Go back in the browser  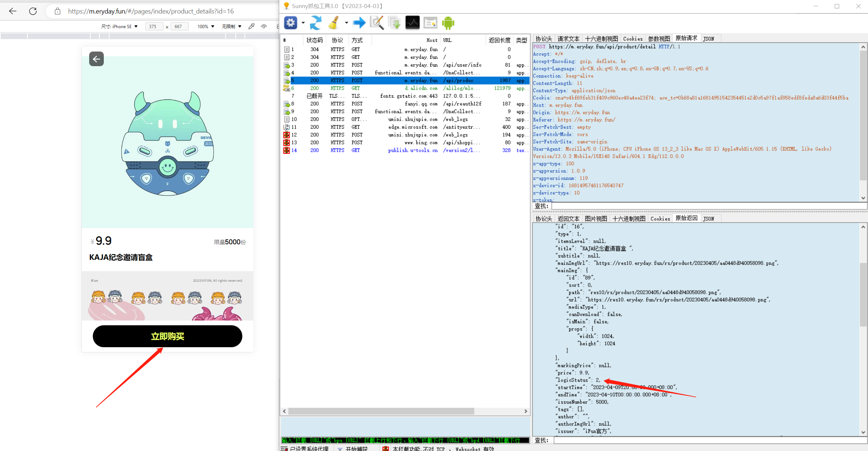(13, 11)
